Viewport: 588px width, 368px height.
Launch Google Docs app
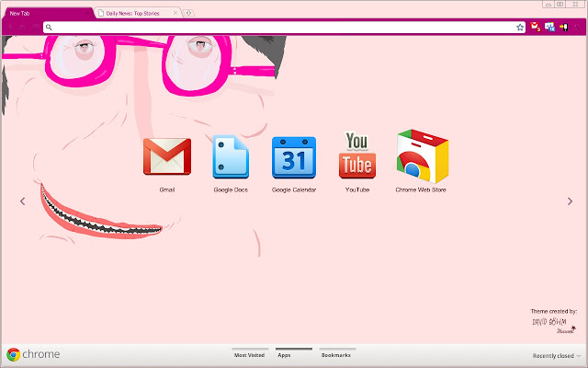(231, 156)
